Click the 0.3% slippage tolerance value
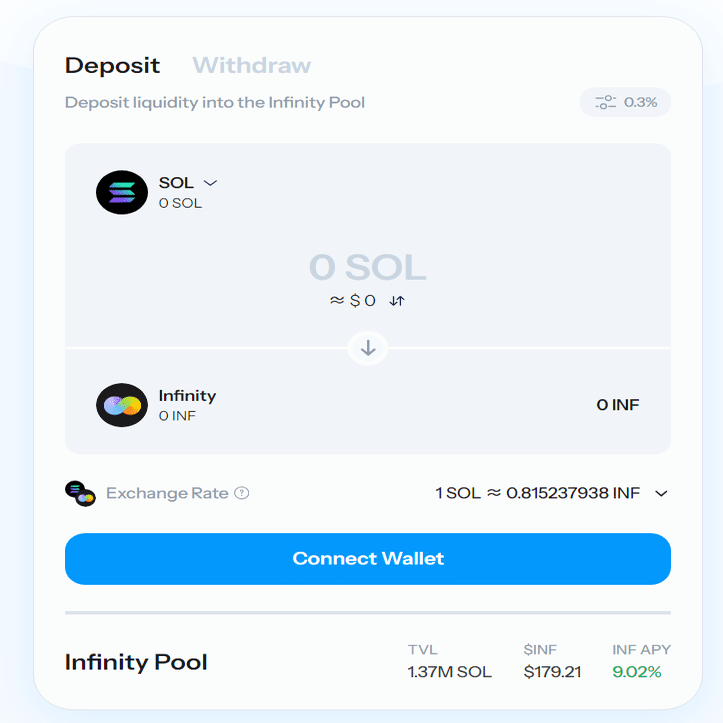The width and height of the screenshot is (723, 723). (640, 102)
